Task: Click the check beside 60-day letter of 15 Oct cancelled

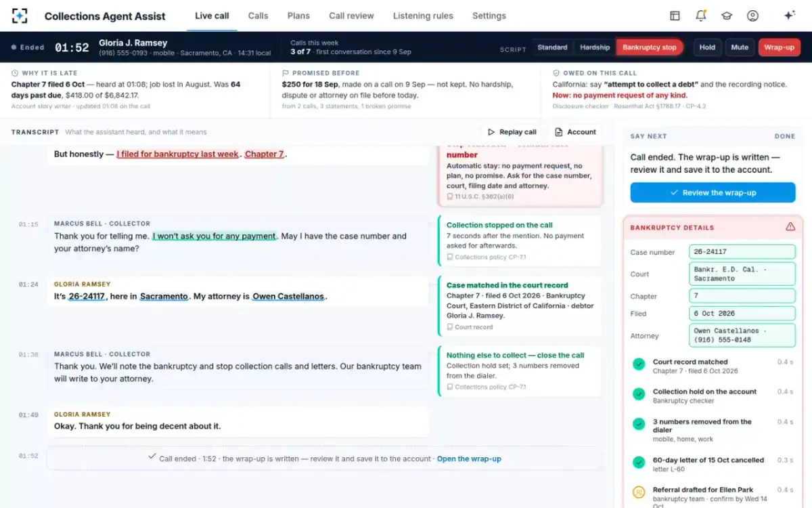Action: click(x=639, y=463)
